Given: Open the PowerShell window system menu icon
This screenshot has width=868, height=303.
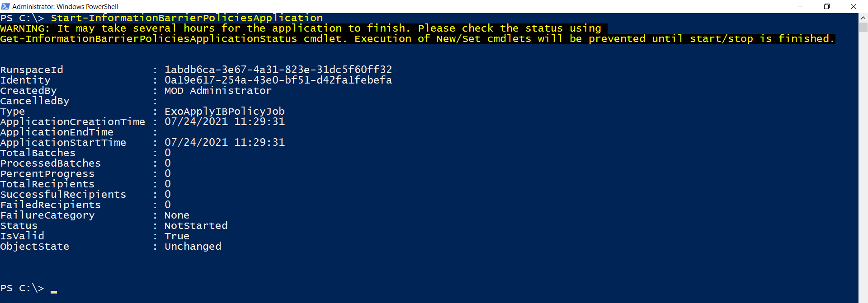Looking at the screenshot, I should tap(5, 6).
